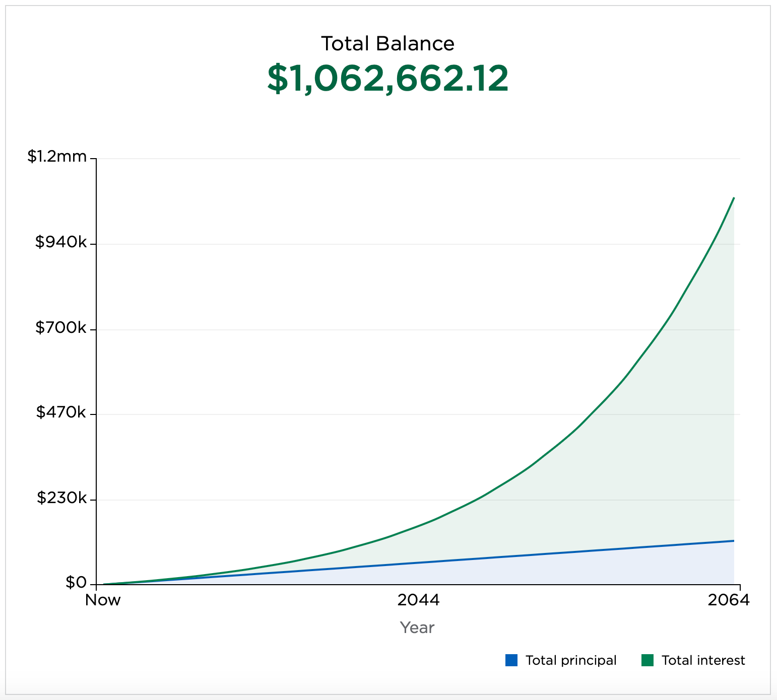
Task: Click the green Total interest legend swatch
Action: click(x=647, y=660)
